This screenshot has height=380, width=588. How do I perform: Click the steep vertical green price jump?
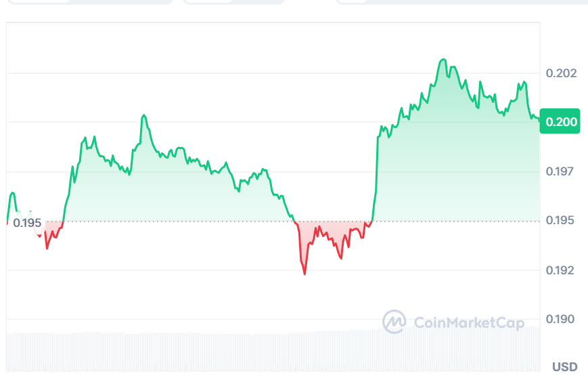[376, 169]
